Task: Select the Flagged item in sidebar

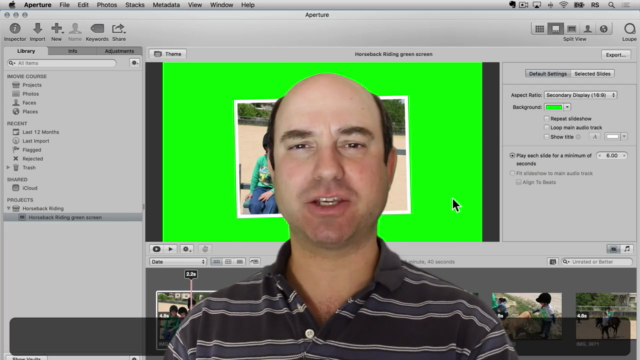Action: point(31,150)
